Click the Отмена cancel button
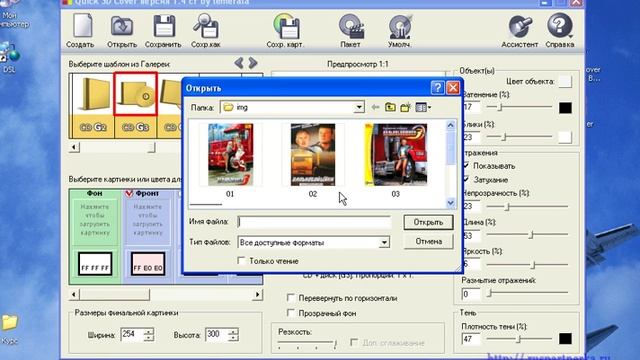Screen dimensions: 640x360 click(x=429, y=241)
